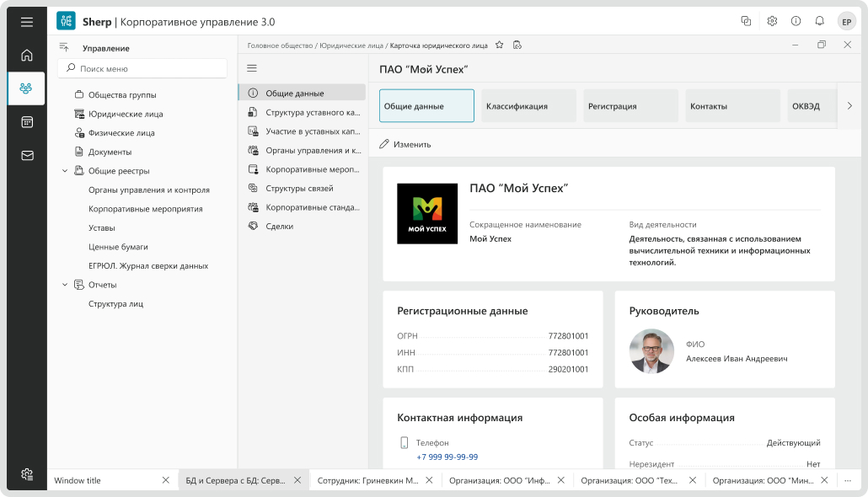Click the Изменить edit button
This screenshot has width=868, height=497.
point(405,144)
